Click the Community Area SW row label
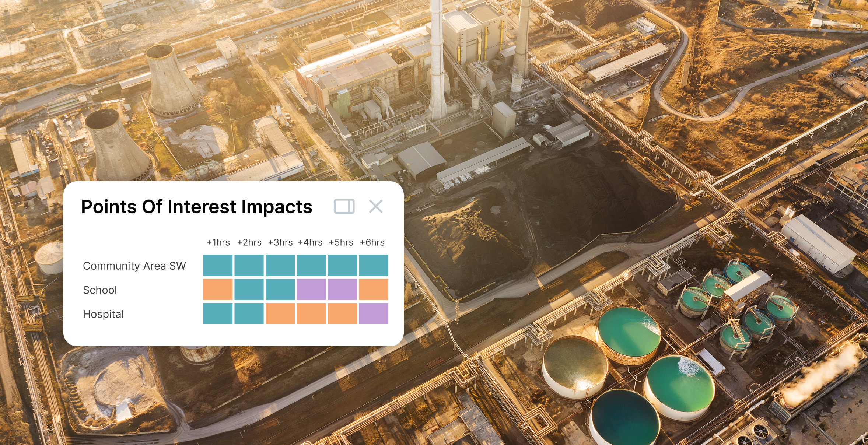868x445 pixels. pyautogui.click(x=134, y=266)
